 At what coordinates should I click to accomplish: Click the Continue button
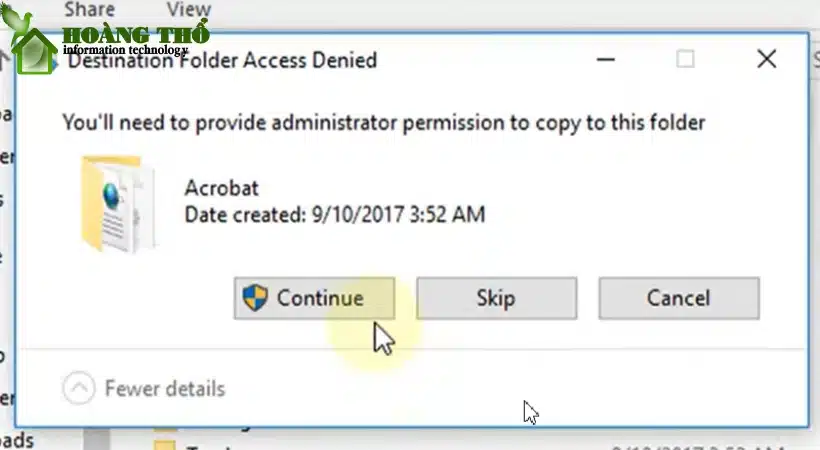tap(314, 298)
